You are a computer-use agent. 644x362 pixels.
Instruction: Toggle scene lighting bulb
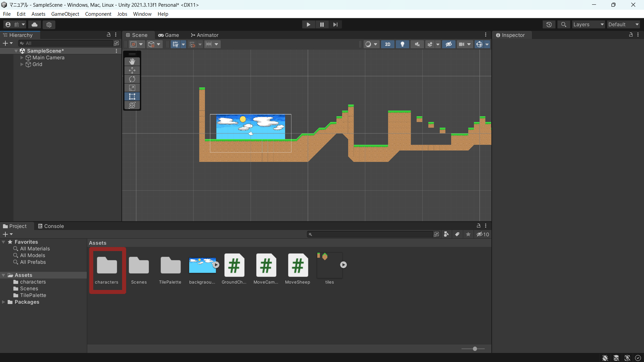coord(402,44)
